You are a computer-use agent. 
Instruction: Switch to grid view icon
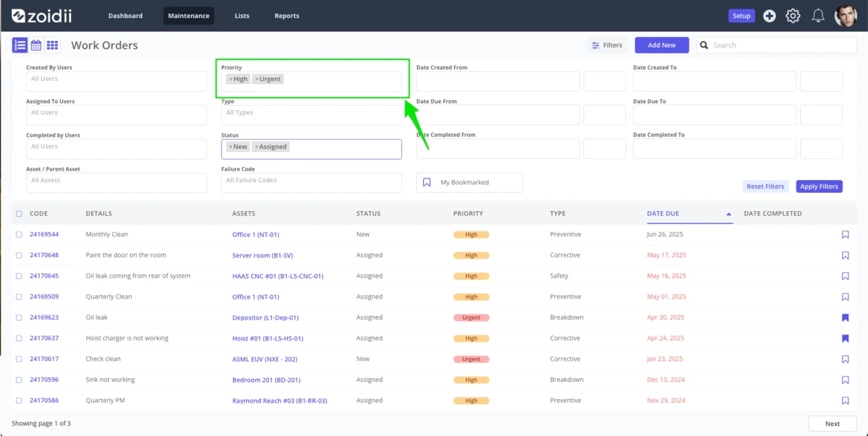52,46
